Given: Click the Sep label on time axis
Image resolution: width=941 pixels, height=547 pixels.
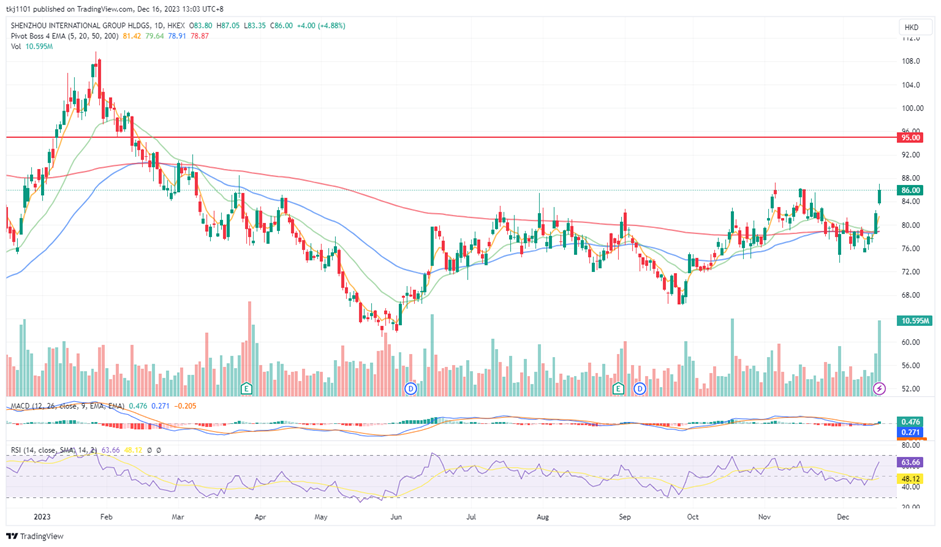Looking at the screenshot, I should click(x=625, y=517).
